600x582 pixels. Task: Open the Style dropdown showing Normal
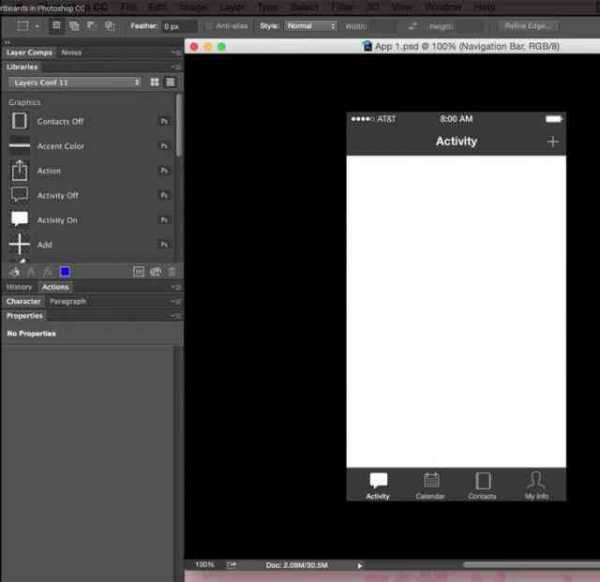(311, 26)
